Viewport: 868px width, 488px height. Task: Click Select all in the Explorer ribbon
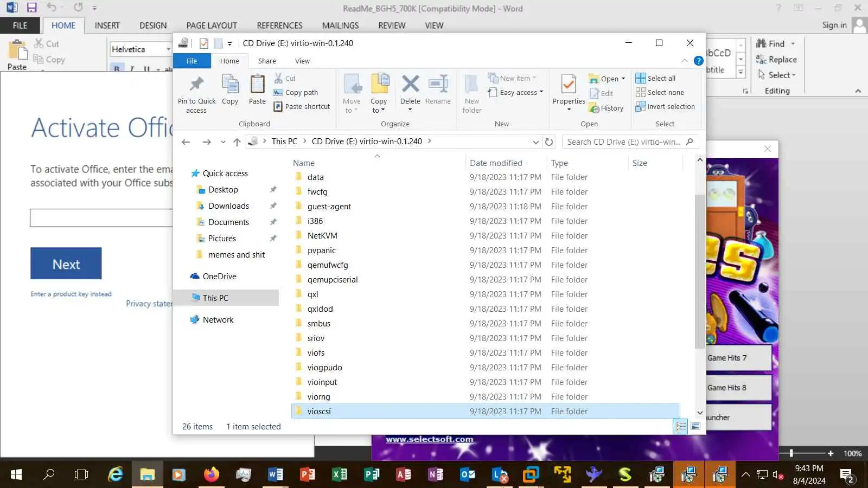[655, 79]
